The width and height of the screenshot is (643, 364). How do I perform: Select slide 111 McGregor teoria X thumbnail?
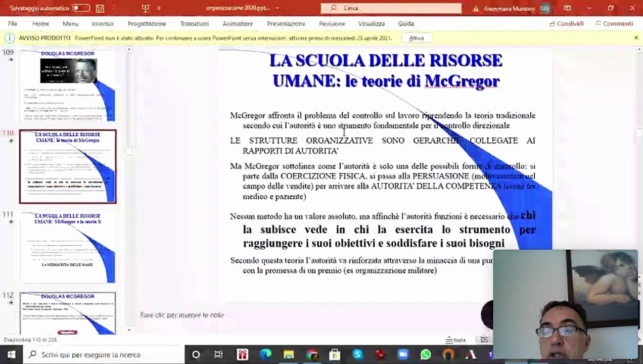68,247
